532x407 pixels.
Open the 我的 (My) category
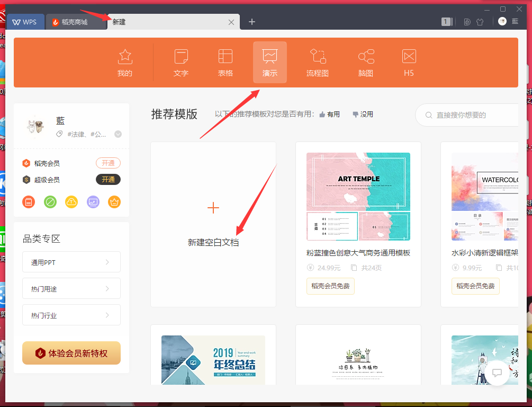[x=125, y=63]
